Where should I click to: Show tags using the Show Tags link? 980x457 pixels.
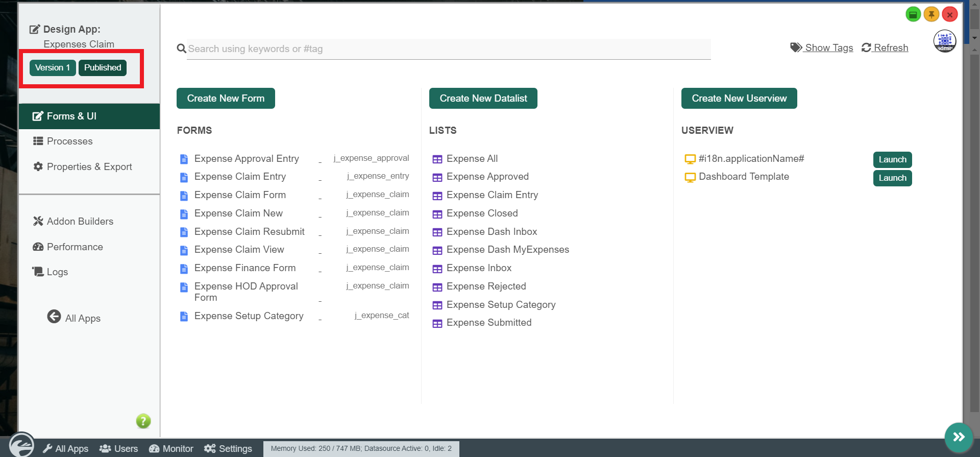(x=822, y=48)
